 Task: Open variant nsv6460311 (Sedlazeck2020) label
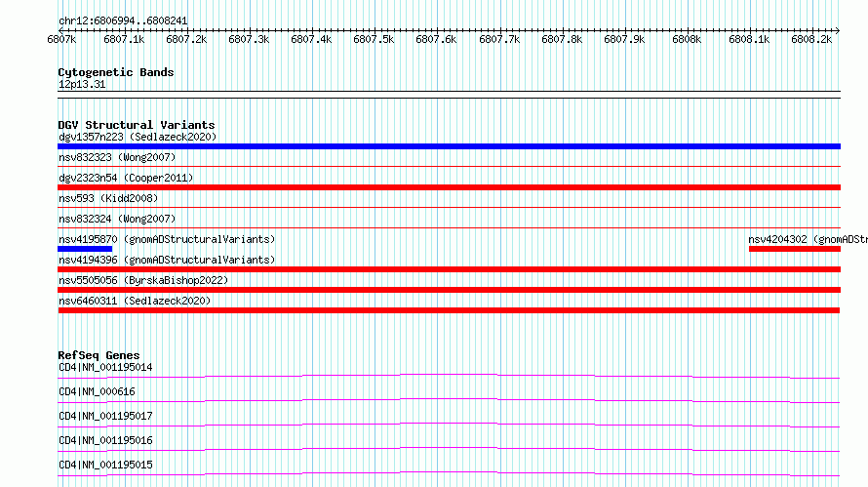click(x=135, y=301)
